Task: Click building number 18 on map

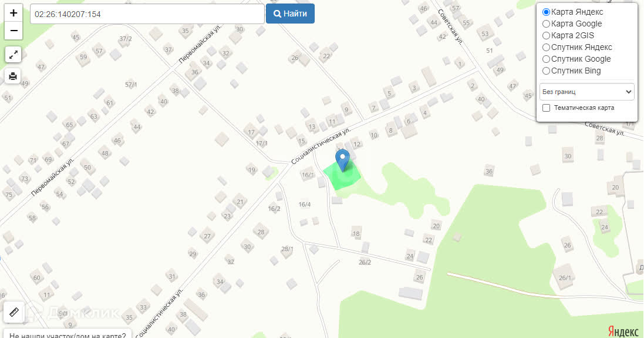Action: (356, 233)
